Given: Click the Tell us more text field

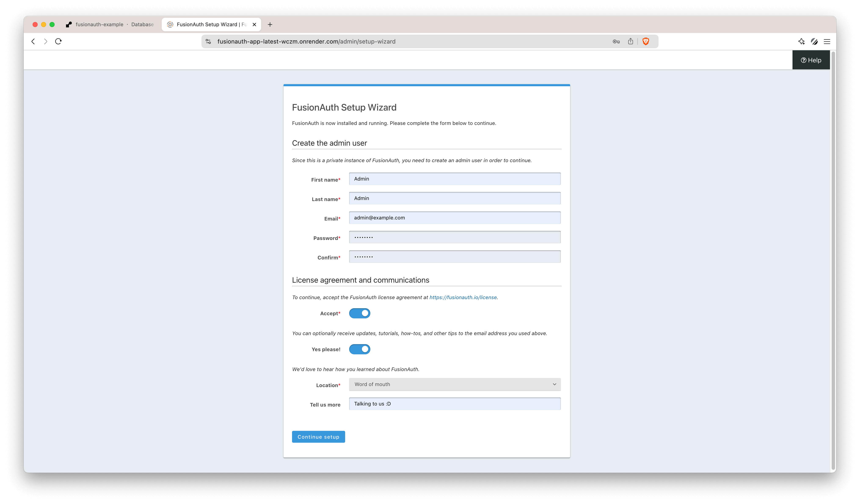Looking at the screenshot, I should pos(455,404).
